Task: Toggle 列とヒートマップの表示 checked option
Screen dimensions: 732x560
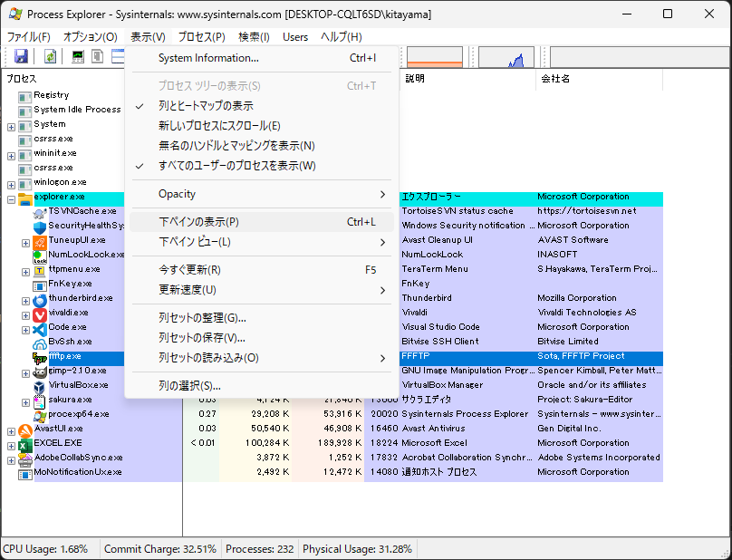Action: click(x=262, y=106)
